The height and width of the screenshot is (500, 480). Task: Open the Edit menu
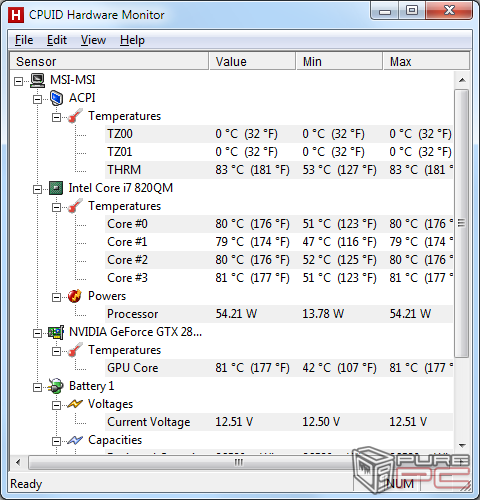click(x=57, y=40)
